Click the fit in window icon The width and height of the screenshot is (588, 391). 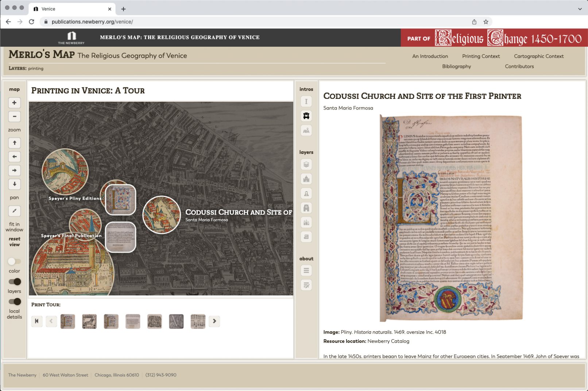point(14,211)
